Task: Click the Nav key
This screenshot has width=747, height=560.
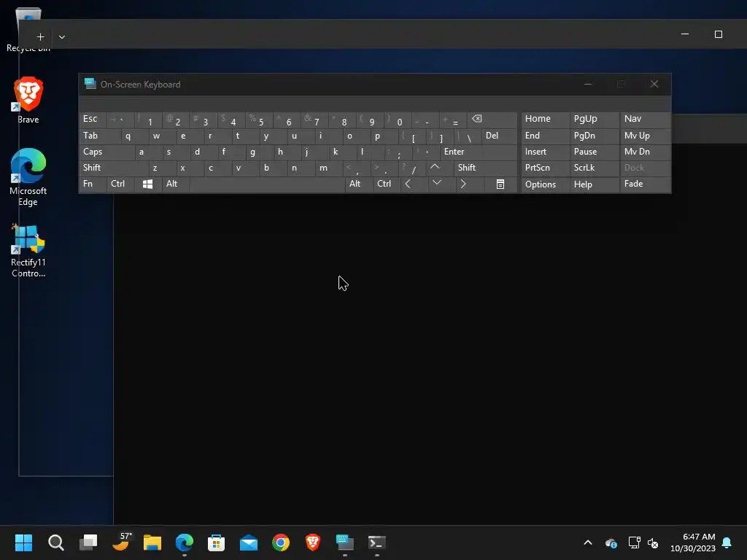Action: (x=645, y=119)
